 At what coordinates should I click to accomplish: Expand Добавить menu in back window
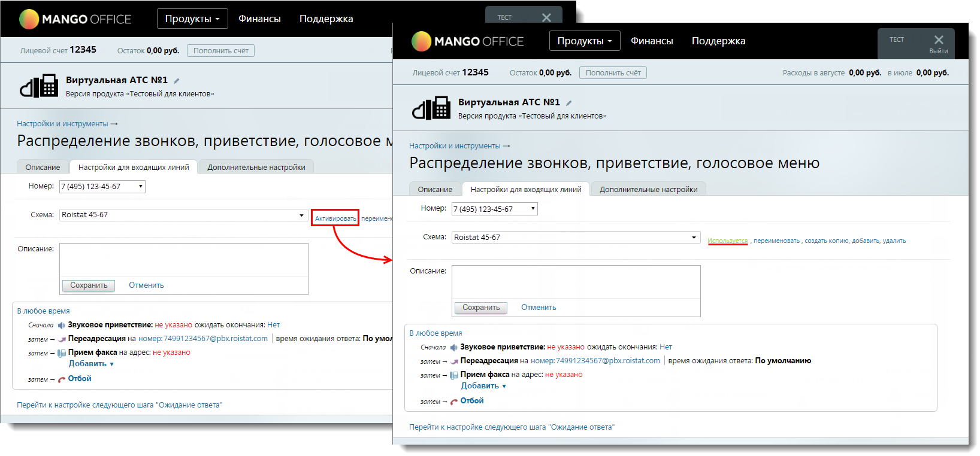(91, 364)
